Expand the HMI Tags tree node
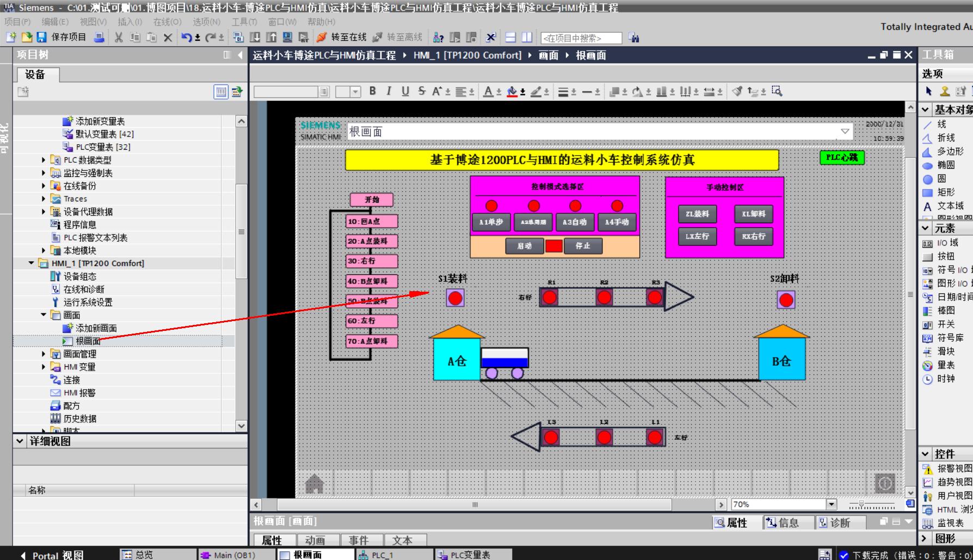Screen dimensions: 973x560 tap(44, 367)
